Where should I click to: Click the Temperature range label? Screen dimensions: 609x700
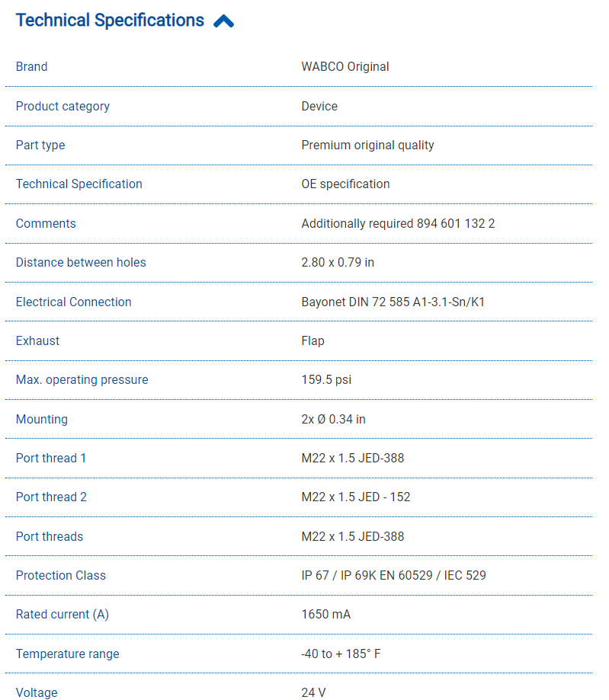[x=67, y=654]
